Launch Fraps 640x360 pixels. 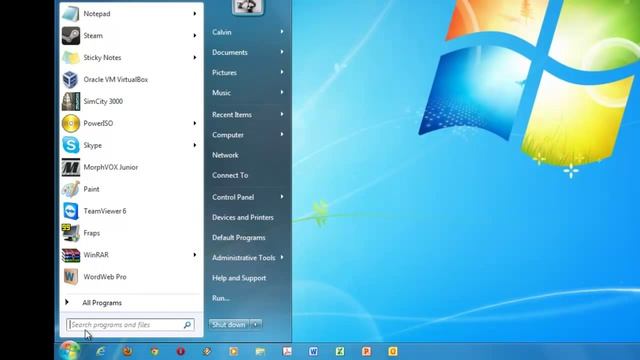click(x=131, y=233)
